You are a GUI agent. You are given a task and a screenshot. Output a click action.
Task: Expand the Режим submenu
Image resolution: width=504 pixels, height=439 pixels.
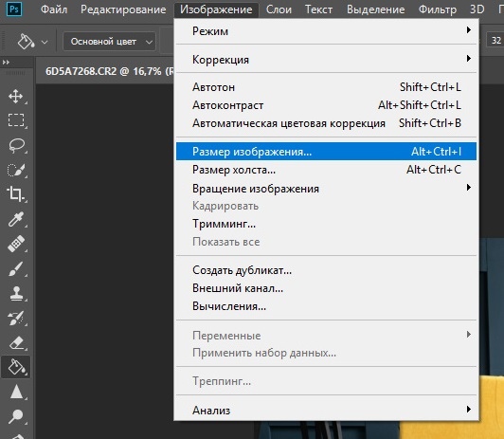(x=326, y=31)
